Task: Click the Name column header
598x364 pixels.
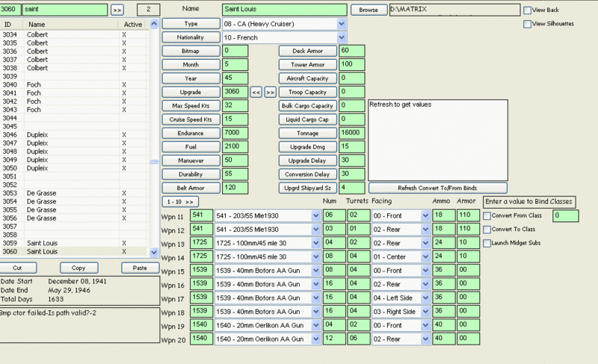Action: 71,25
